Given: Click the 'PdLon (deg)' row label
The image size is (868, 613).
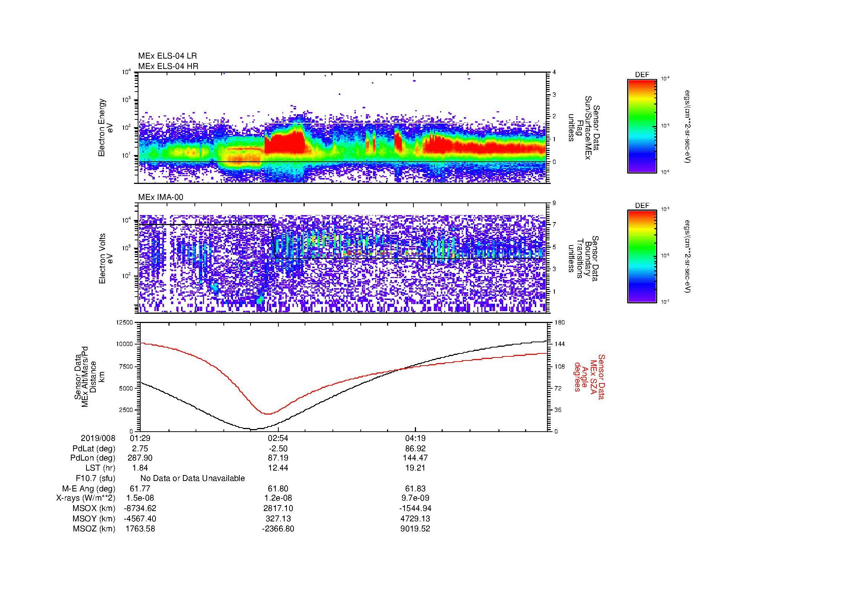Looking at the screenshot, I should pos(93,458).
